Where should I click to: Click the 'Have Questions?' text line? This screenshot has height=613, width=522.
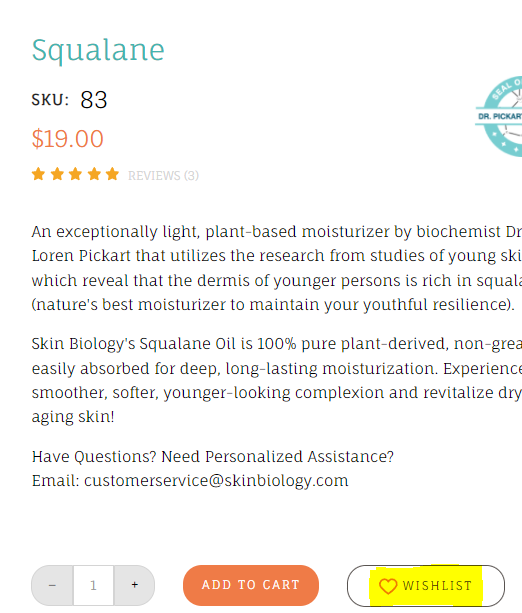(x=213, y=457)
